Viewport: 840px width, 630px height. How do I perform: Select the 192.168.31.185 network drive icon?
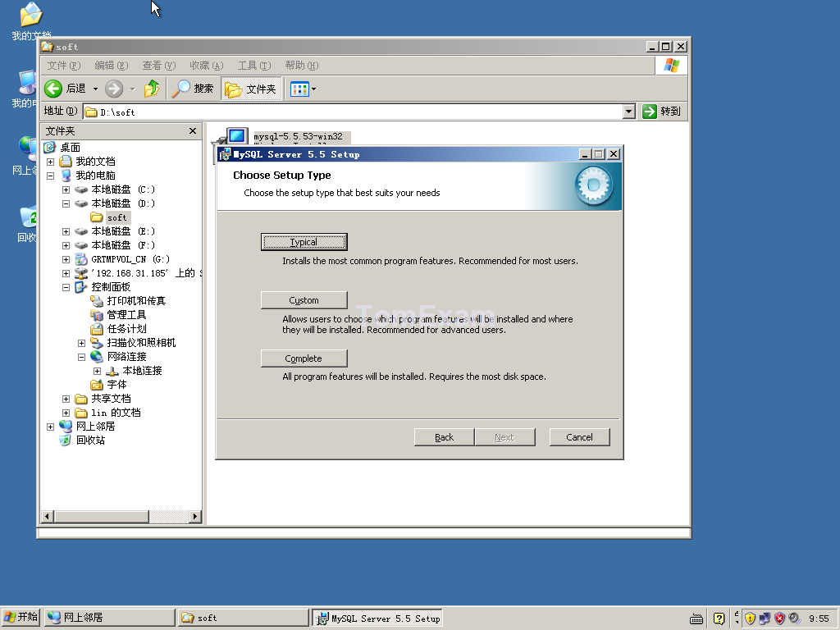pyautogui.click(x=81, y=273)
